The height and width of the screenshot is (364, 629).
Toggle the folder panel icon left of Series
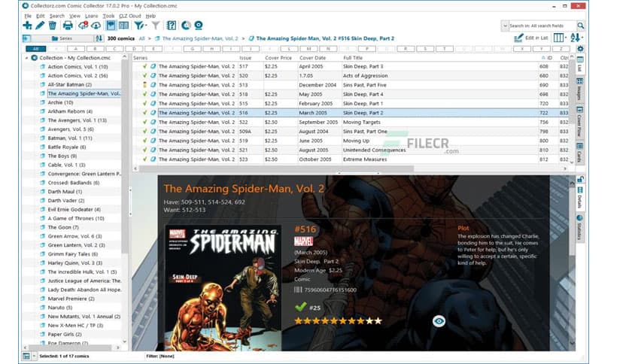pyautogui.click(x=26, y=38)
